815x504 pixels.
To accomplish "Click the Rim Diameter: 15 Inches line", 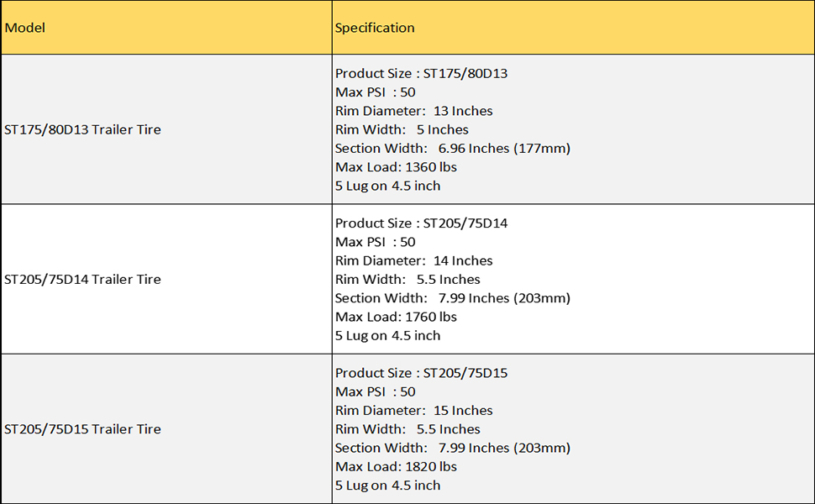I will pos(413,410).
